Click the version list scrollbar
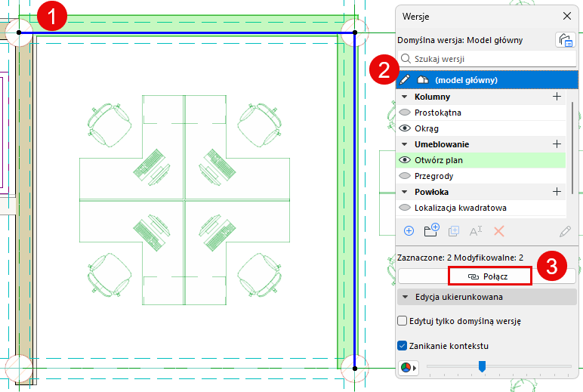This screenshot has width=583, height=392. 572,148
